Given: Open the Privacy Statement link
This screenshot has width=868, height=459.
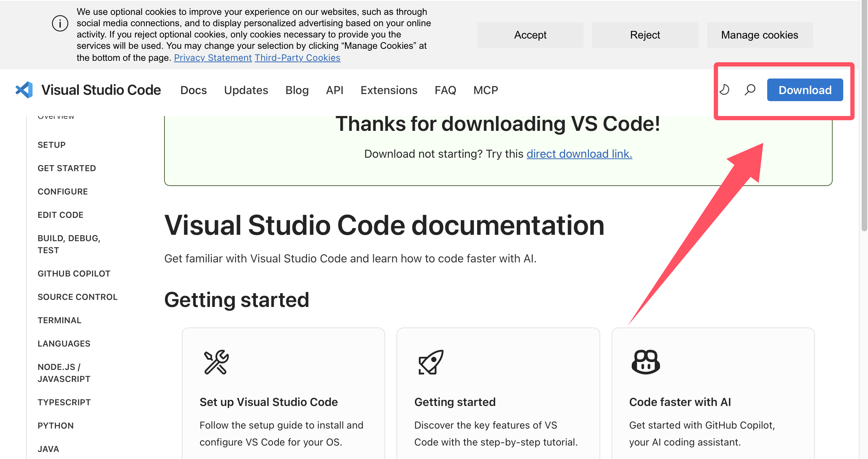Looking at the screenshot, I should coord(213,58).
